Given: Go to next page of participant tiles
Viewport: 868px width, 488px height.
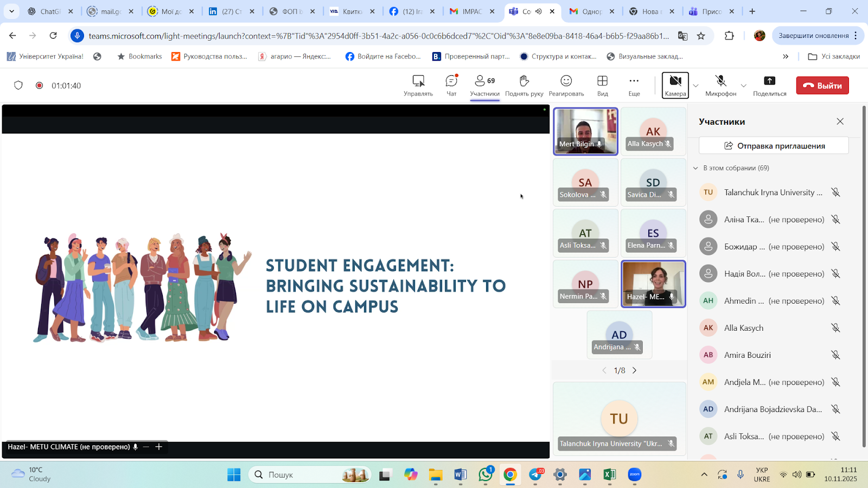Looking at the screenshot, I should 634,370.
